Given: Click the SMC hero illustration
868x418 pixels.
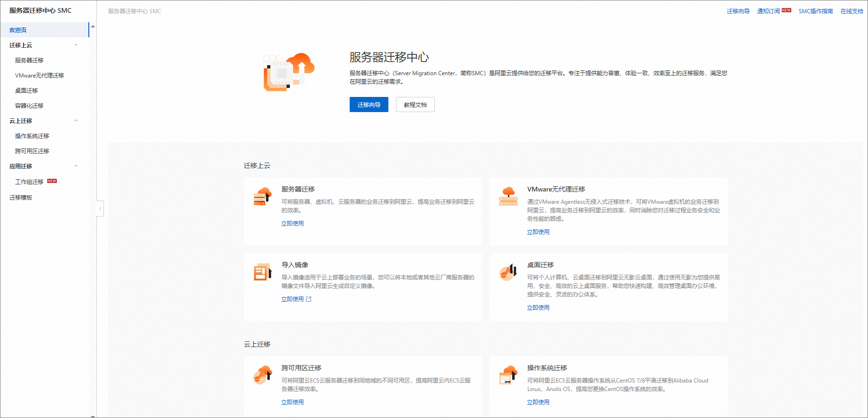Looking at the screenshot, I should [290, 72].
